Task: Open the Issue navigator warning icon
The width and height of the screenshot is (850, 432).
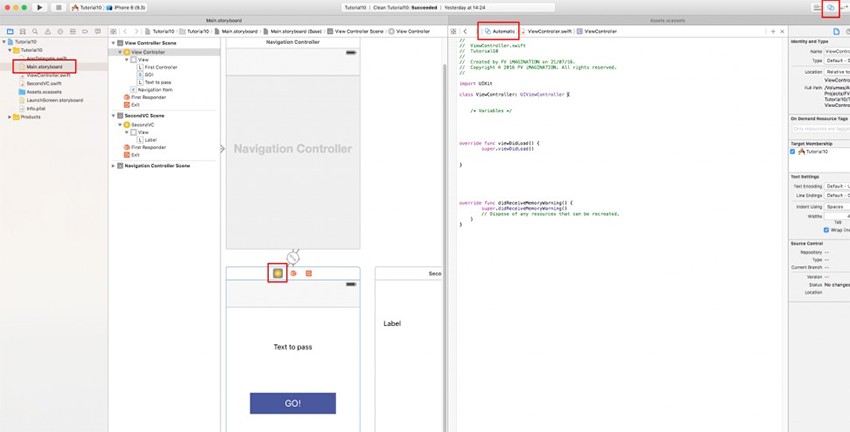Action: 48,31
